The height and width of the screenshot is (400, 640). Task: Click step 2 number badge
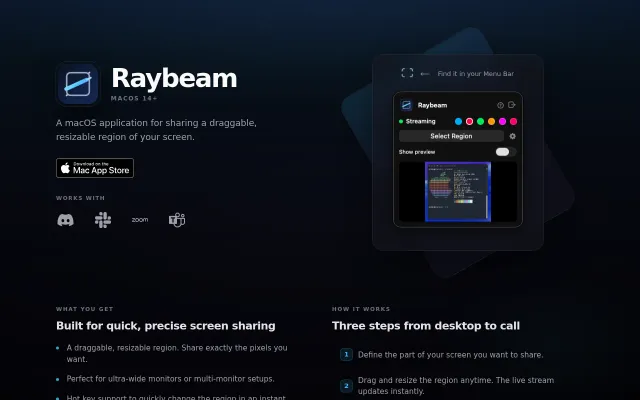click(x=346, y=386)
